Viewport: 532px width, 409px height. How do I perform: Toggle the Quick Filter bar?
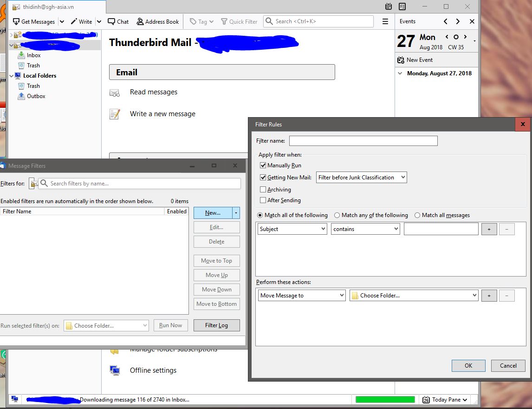(239, 21)
